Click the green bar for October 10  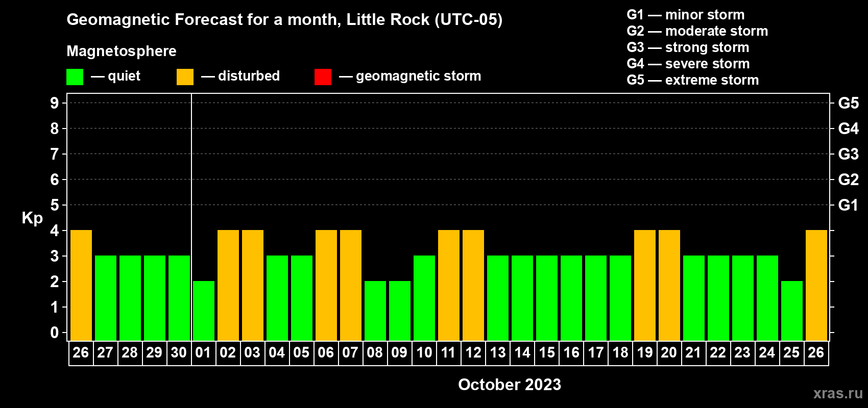pos(424,298)
